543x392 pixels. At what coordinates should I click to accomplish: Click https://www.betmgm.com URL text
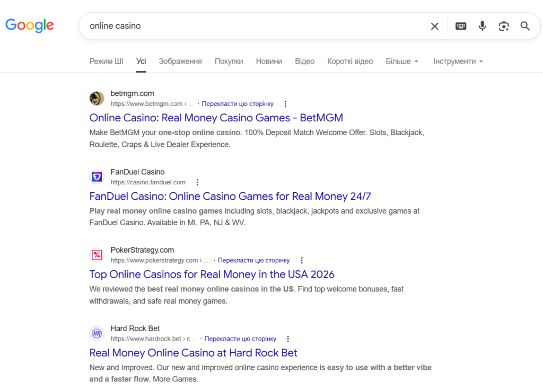tap(146, 104)
